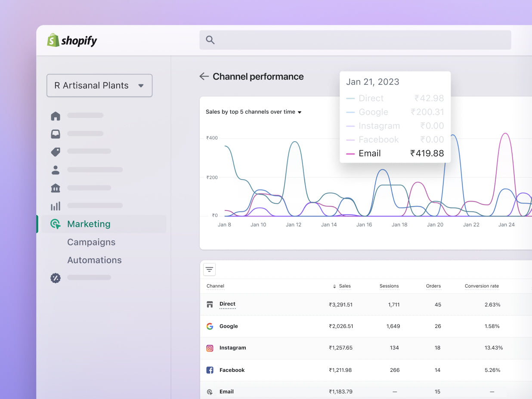Sort table by Sales column
The height and width of the screenshot is (399, 532).
[x=342, y=286]
